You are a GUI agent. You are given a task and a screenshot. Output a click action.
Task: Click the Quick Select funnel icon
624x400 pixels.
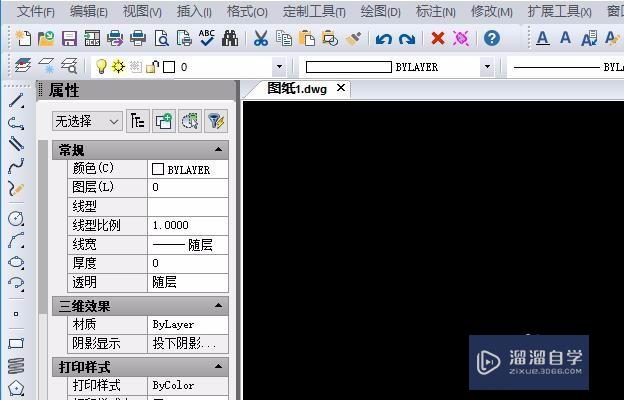coord(215,121)
